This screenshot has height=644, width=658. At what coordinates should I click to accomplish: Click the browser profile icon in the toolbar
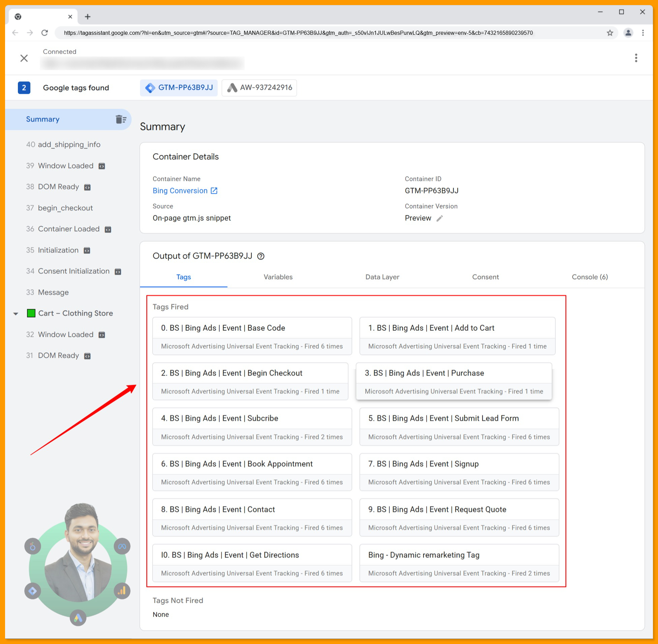pyautogui.click(x=628, y=33)
